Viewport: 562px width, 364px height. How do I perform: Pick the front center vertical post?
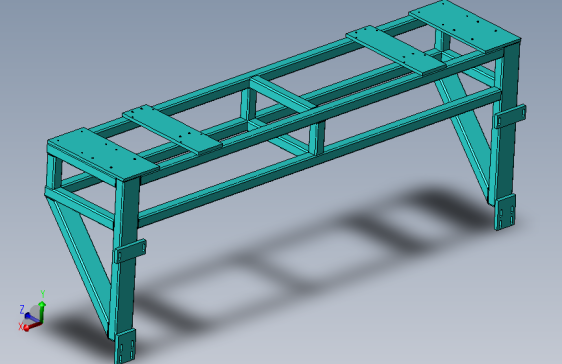point(318,139)
